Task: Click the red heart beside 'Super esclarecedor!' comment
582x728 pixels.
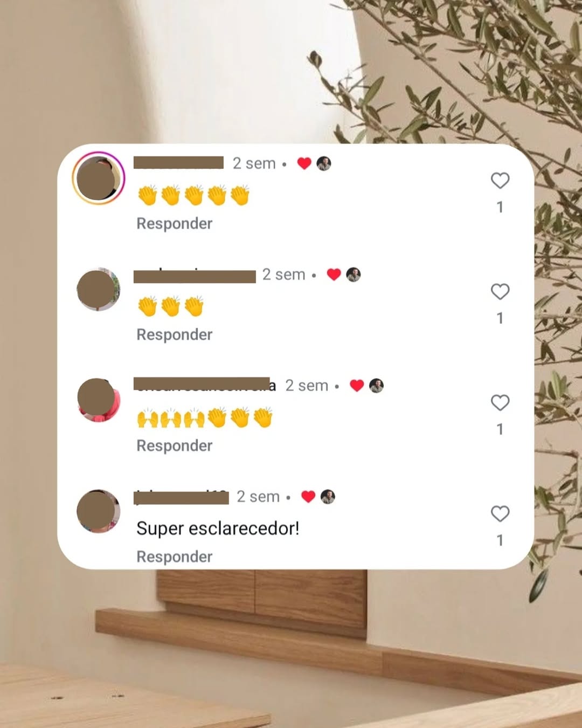Action: [x=308, y=497]
